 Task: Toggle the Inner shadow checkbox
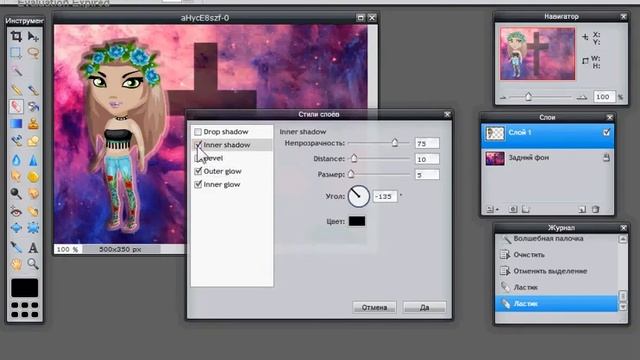pos(198,145)
